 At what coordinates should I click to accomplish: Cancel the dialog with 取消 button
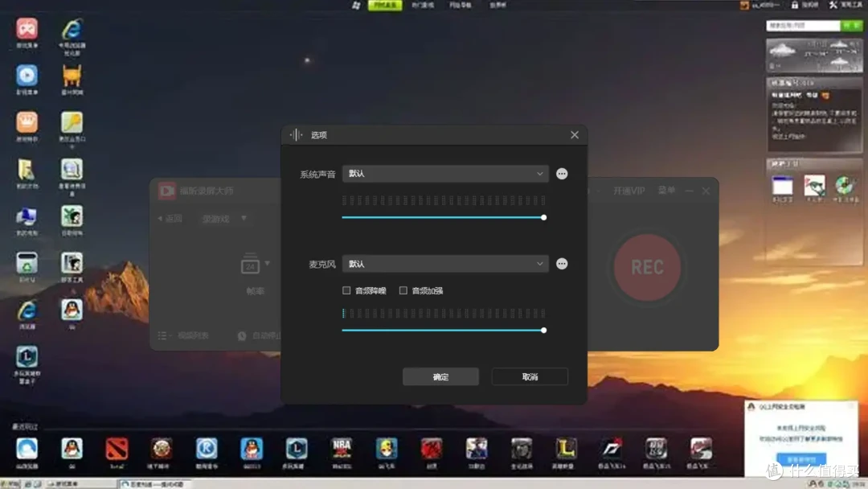pos(530,377)
